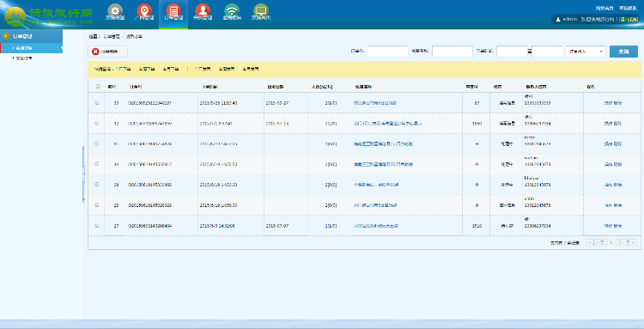Click the blue 查询 search button
This screenshot has height=329, width=644.
point(623,52)
